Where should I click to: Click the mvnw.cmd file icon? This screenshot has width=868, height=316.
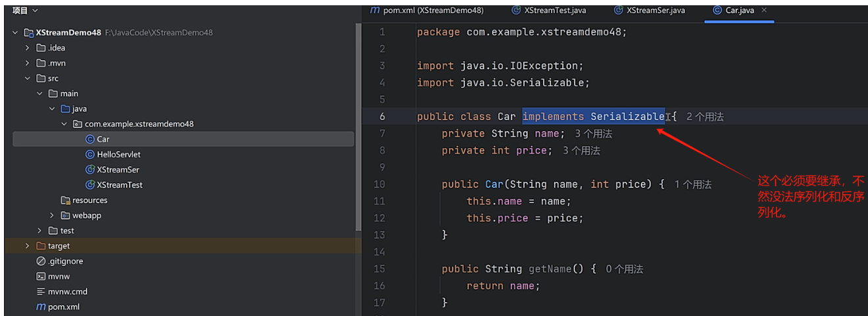point(41,292)
